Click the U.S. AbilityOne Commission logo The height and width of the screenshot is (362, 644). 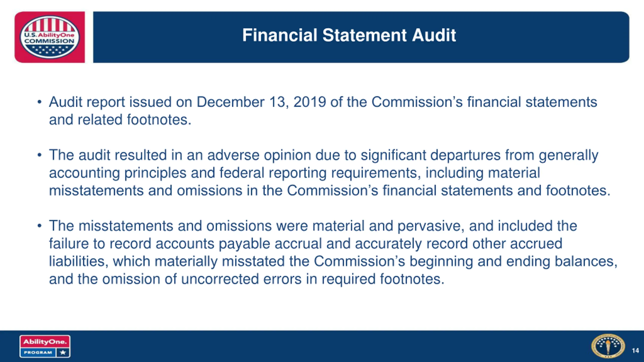(50, 37)
